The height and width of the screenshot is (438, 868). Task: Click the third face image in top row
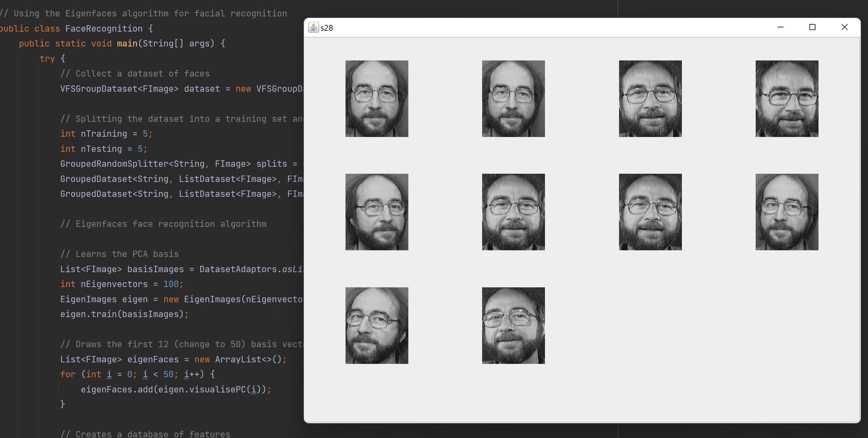click(650, 98)
